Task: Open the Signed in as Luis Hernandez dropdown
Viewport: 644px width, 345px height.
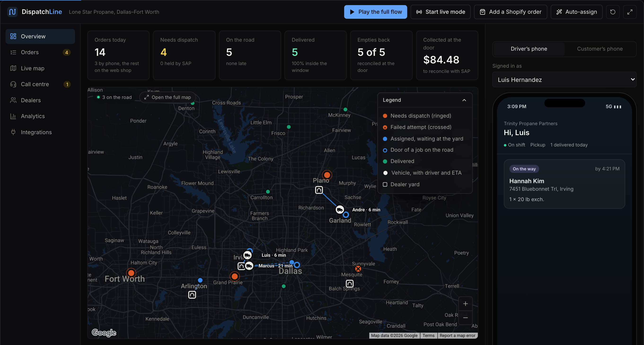Action: click(x=564, y=80)
